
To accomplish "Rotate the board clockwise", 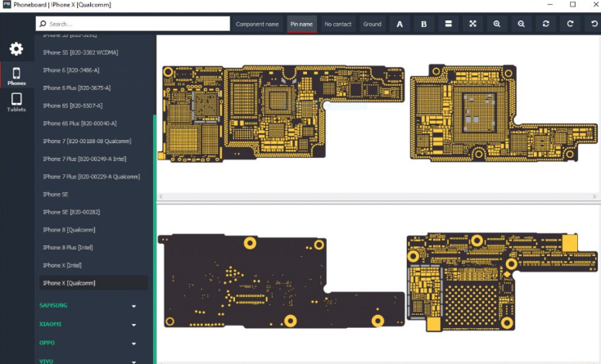I will 570,24.
